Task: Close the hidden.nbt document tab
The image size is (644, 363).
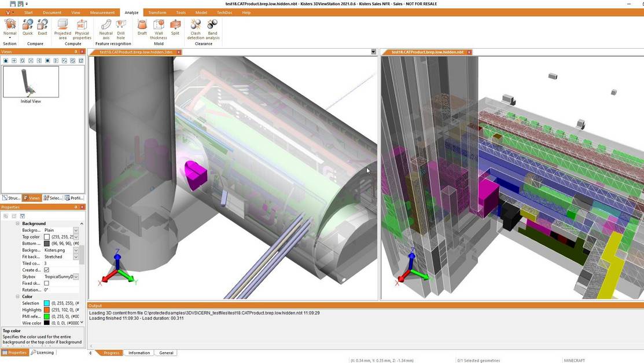Action: pos(469,52)
